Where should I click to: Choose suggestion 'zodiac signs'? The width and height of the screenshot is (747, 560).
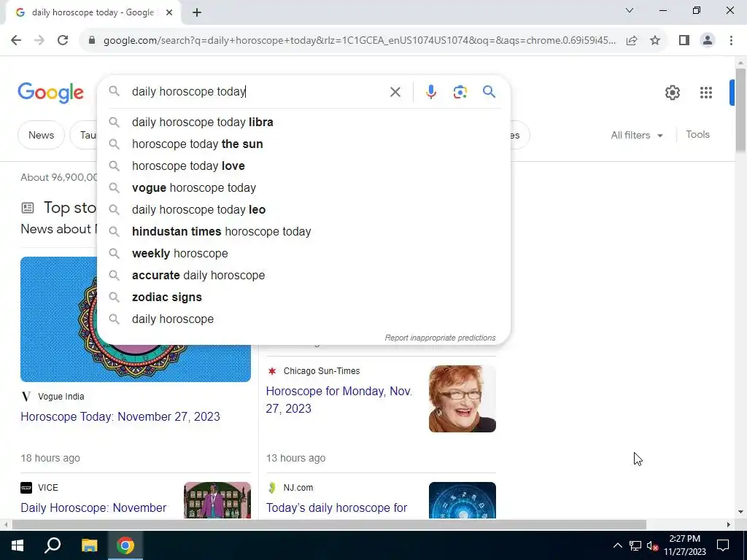(x=303, y=297)
